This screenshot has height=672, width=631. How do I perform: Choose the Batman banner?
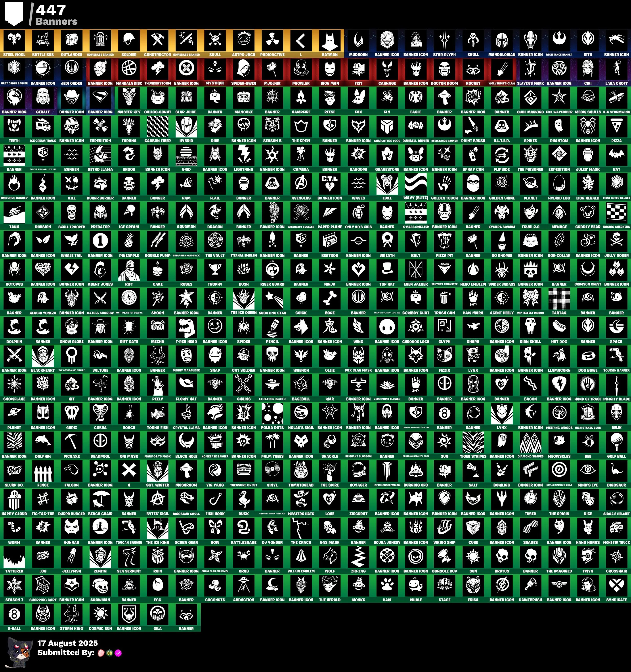tap(330, 41)
